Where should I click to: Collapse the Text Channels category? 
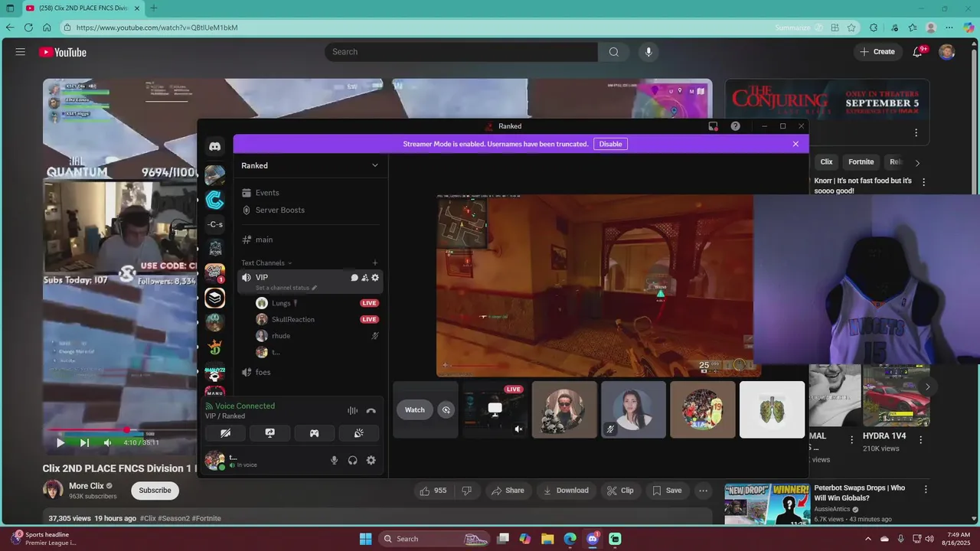coord(266,262)
